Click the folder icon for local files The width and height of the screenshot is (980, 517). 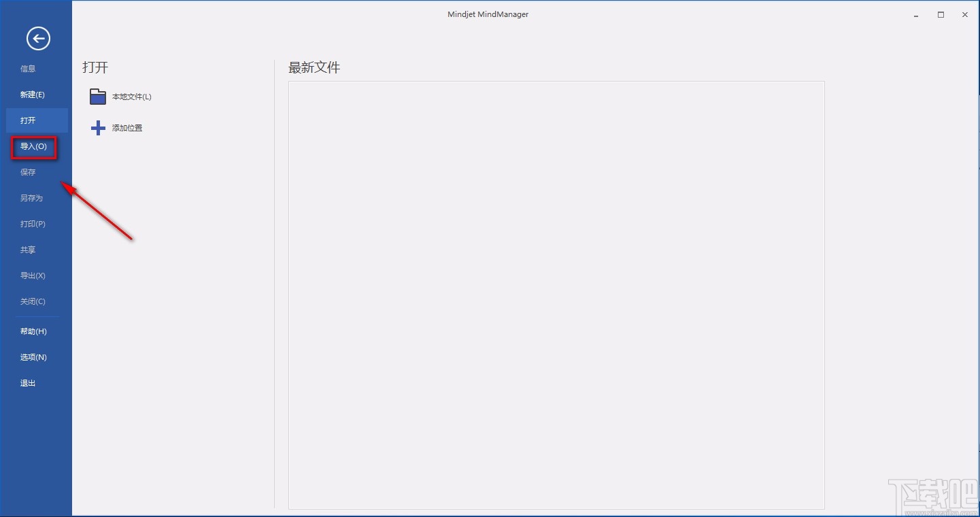98,97
